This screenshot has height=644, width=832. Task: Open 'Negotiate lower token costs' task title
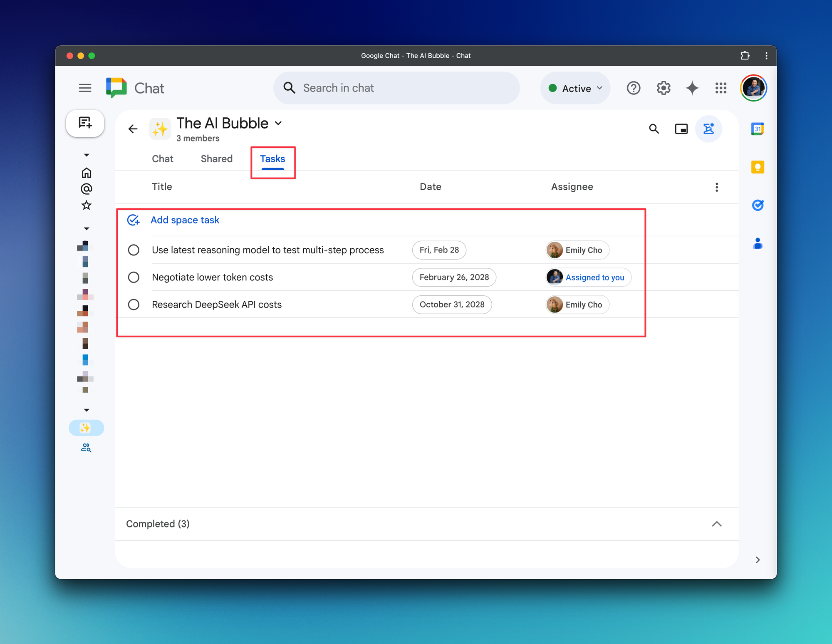click(x=213, y=277)
